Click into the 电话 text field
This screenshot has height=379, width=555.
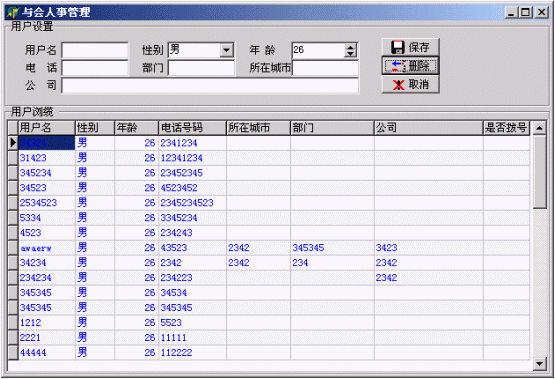tap(95, 68)
